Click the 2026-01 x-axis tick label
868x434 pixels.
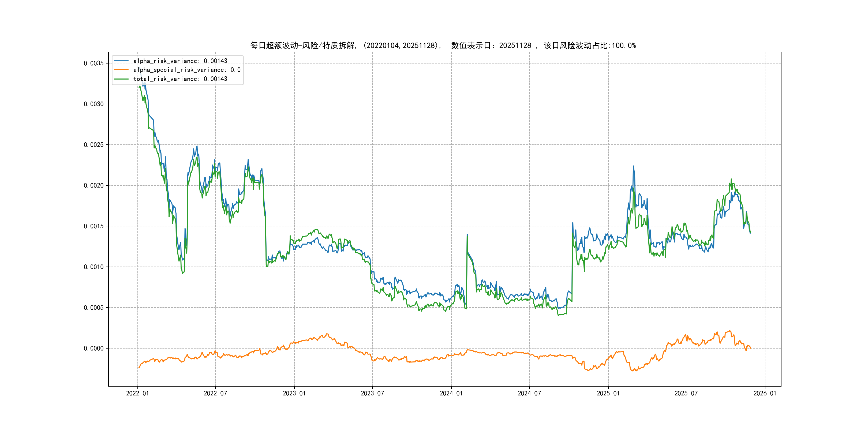click(x=765, y=393)
